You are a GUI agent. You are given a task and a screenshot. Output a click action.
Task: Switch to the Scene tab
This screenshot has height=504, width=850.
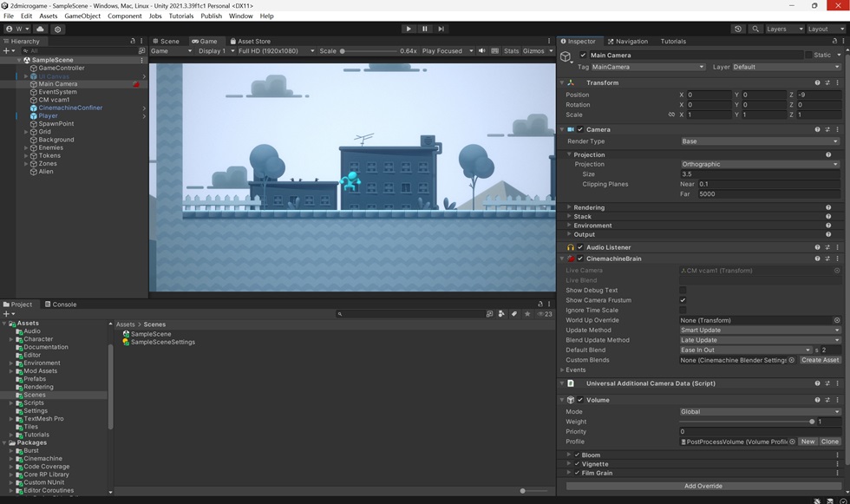[166, 41]
